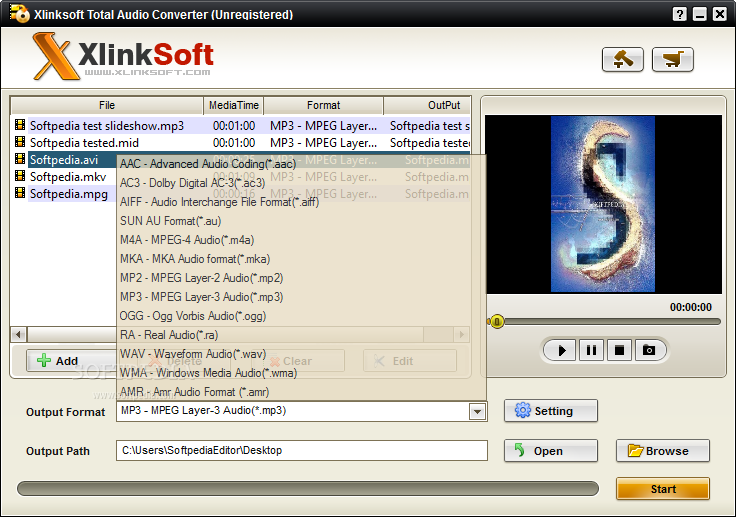Click the video preview thumbnail
The width and height of the screenshot is (736, 517).
click(603, 204)
